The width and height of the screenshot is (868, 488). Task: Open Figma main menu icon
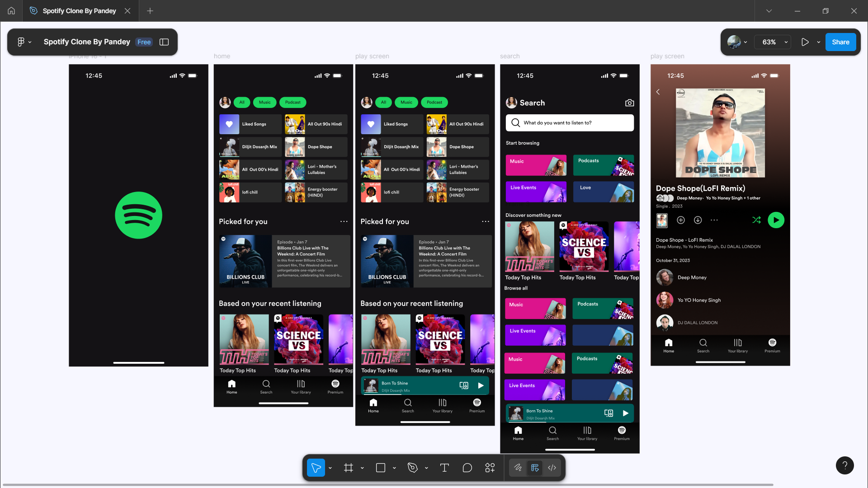pos(21,42)
